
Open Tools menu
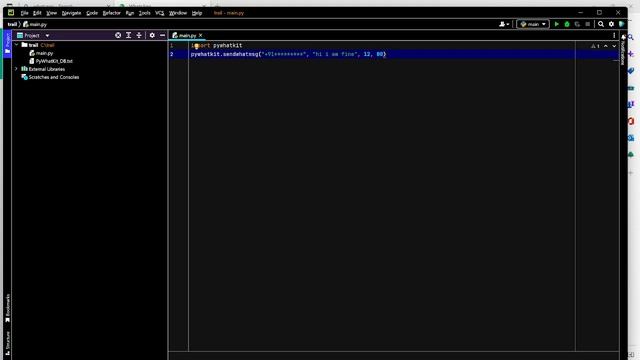click(x=144, y=13)
